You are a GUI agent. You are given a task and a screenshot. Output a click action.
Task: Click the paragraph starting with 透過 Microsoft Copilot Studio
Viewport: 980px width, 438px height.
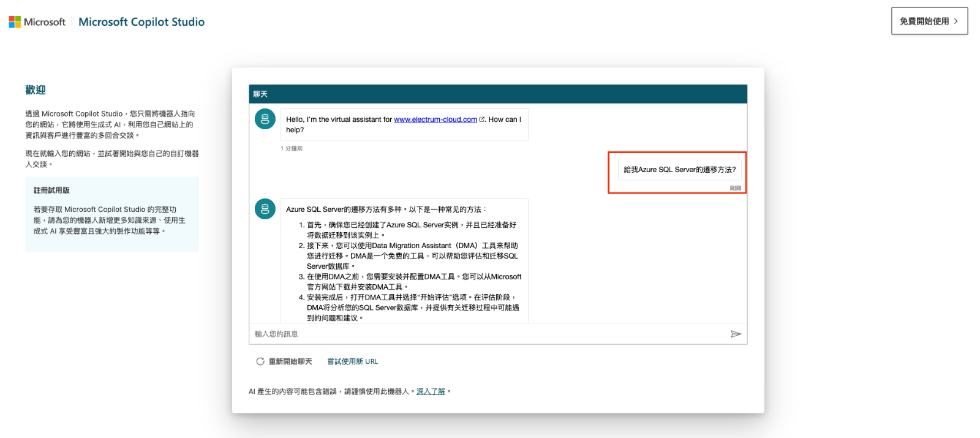(x=110, y=124)
